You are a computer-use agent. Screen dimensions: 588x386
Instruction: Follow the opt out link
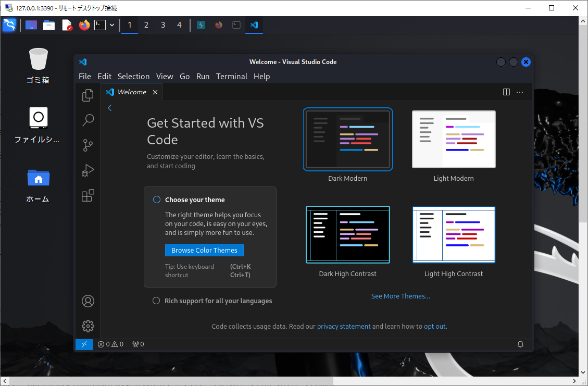tap(435, 327)
